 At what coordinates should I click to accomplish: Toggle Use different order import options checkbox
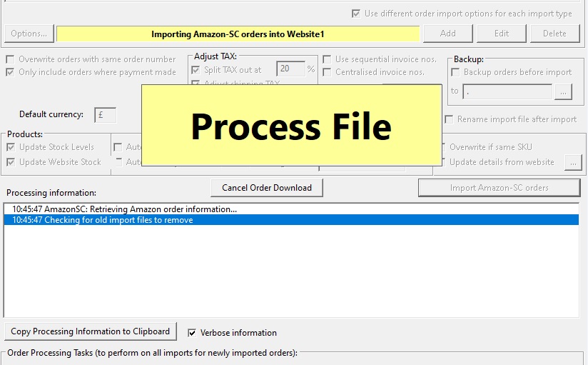coord(356,14)
